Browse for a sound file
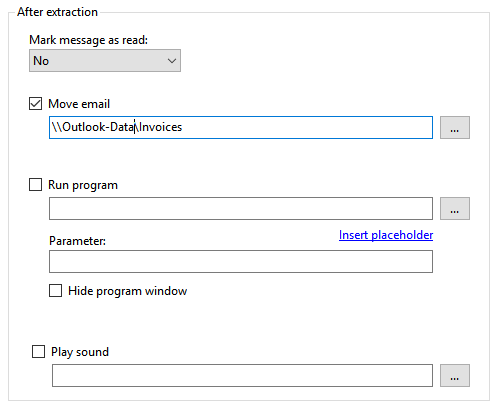Image resolution: width=499 pixels, height=407 pixels. coord(455,376)
